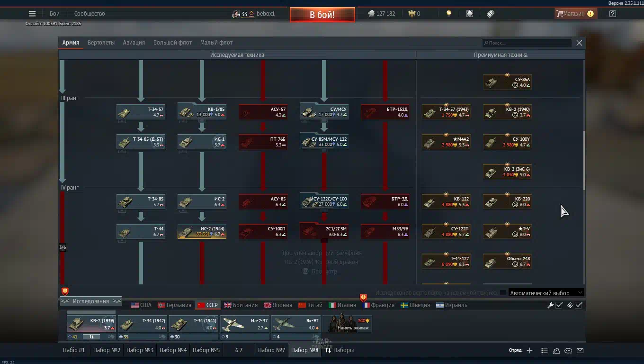The image size is (644, 364).
Task: Select the Германия nation tab
Action: (175, 305)
